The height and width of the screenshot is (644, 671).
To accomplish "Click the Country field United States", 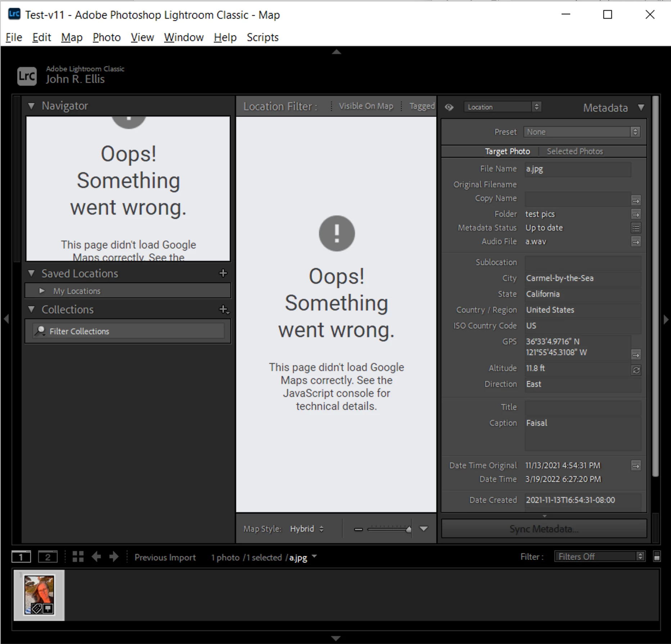I will point(583,310).
